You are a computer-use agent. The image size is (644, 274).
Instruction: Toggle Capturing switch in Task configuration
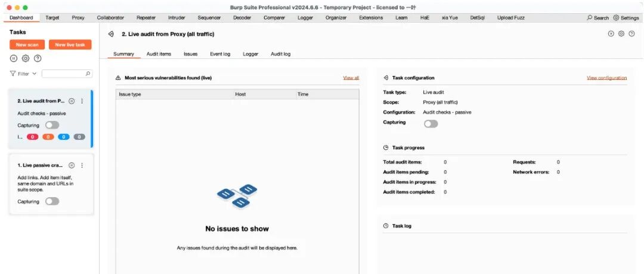pos(431,124)
